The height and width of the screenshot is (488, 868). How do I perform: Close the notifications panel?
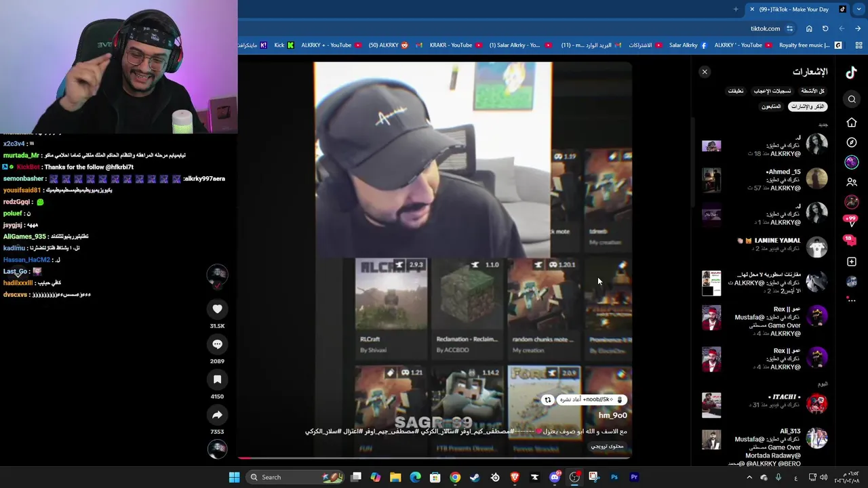[x=705, y=72]
